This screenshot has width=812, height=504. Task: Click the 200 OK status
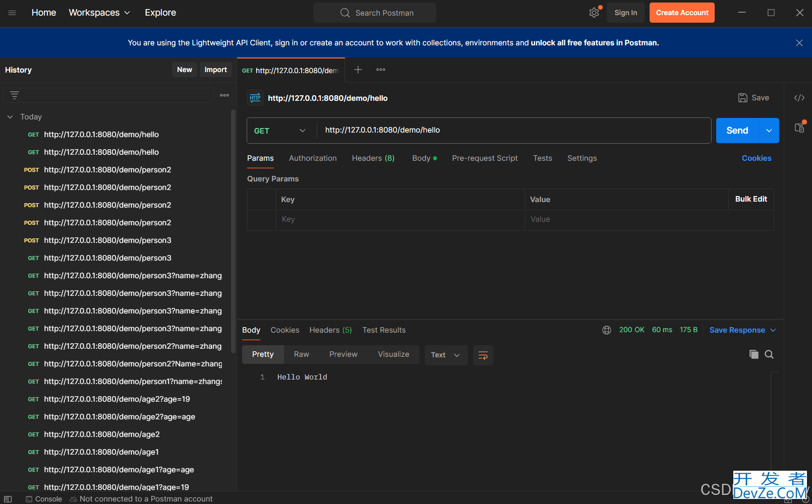(x=632, y=330)
